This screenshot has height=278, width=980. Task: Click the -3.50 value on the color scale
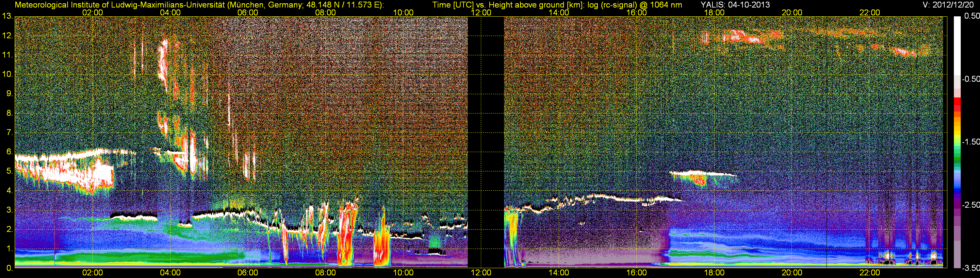[971, 268]
